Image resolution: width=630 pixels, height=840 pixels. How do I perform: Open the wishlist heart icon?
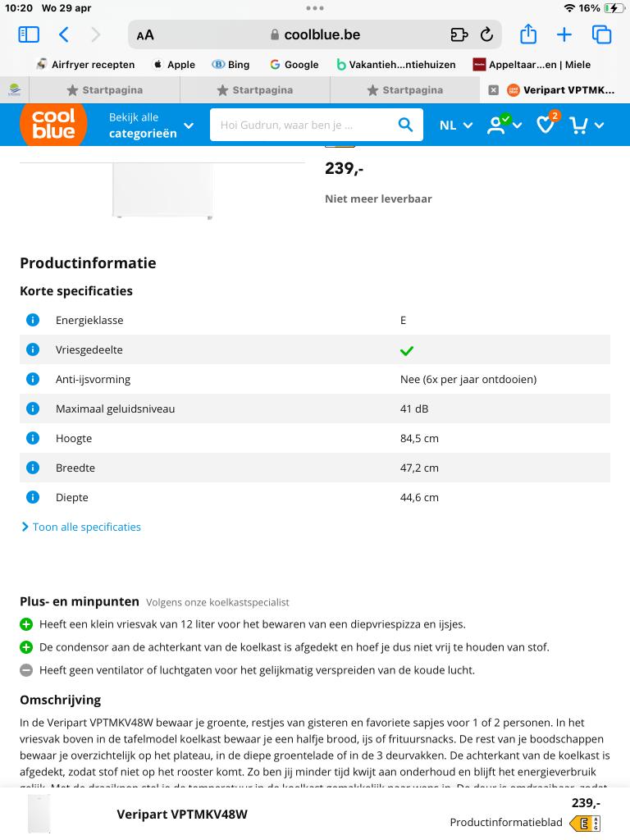[546, 125]
